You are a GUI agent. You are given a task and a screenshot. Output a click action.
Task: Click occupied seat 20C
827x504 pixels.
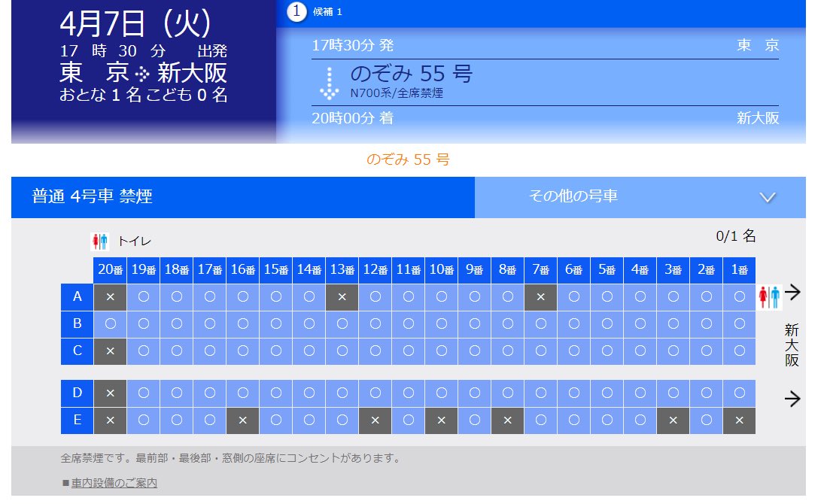(x=110, y=351)
